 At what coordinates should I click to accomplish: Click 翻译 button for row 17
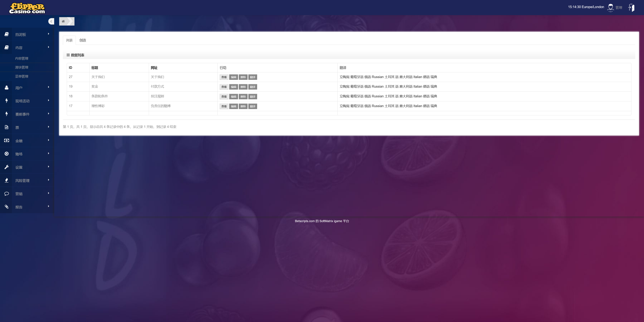[253, 106]
